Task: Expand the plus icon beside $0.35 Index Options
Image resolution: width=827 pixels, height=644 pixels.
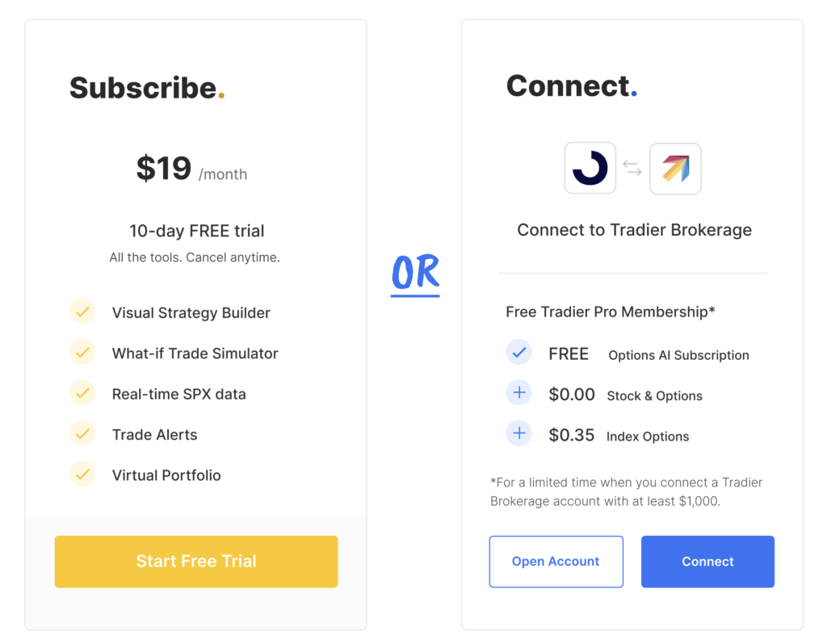Action: (519, 434)
